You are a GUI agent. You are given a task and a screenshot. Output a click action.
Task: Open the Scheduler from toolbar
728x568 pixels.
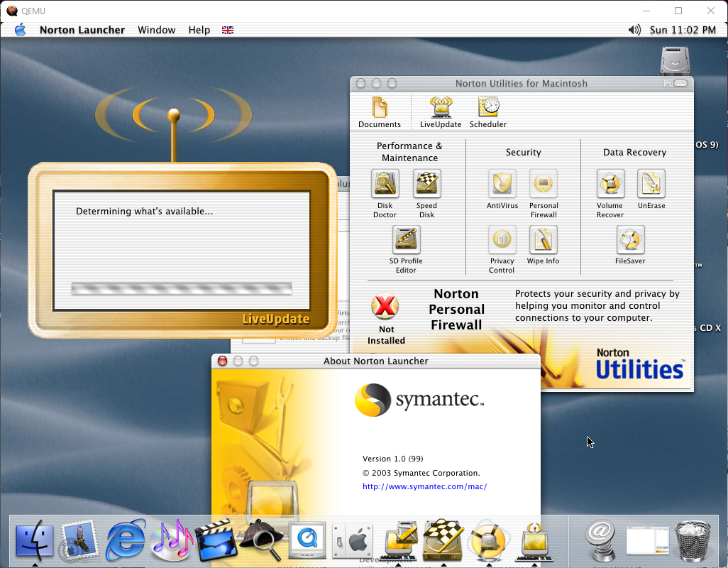[x=488, y=109]
